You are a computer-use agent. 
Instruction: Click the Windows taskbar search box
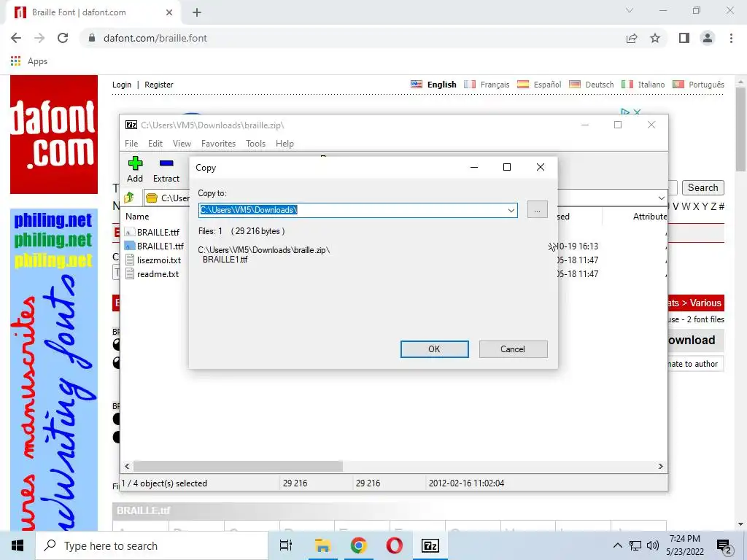pyautogui.click(x=152, y=545)
